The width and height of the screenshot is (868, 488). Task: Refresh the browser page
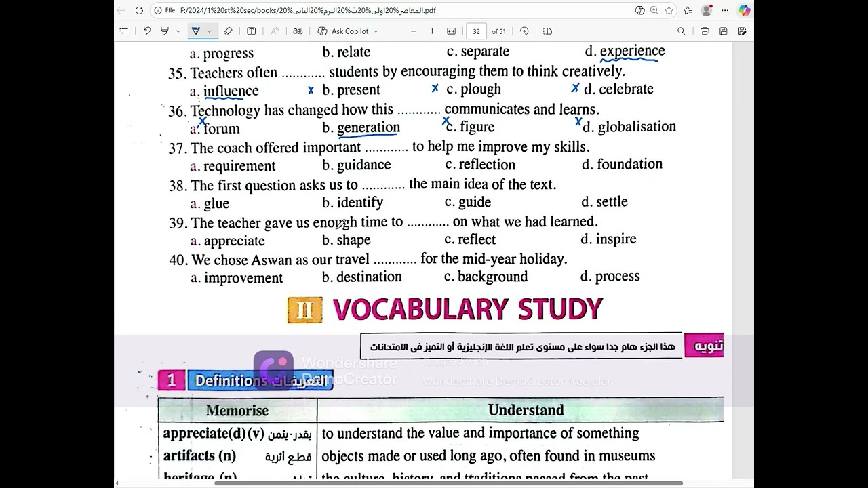point(139,10)
